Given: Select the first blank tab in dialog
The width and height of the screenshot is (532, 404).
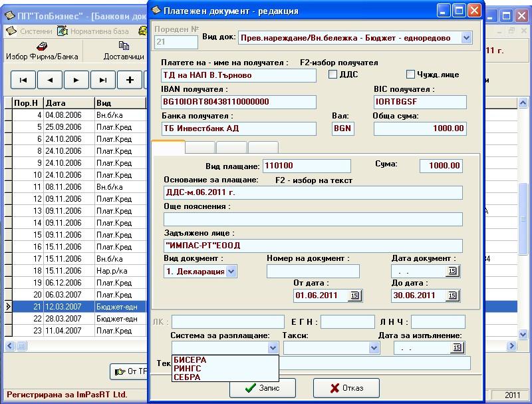Looking at the screenshot, I should (x=168, y=147).
